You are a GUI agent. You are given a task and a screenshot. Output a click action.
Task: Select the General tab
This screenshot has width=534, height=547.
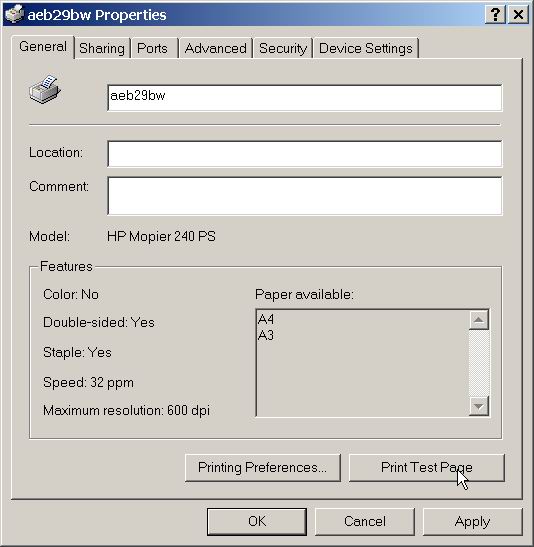pos(43,46)
